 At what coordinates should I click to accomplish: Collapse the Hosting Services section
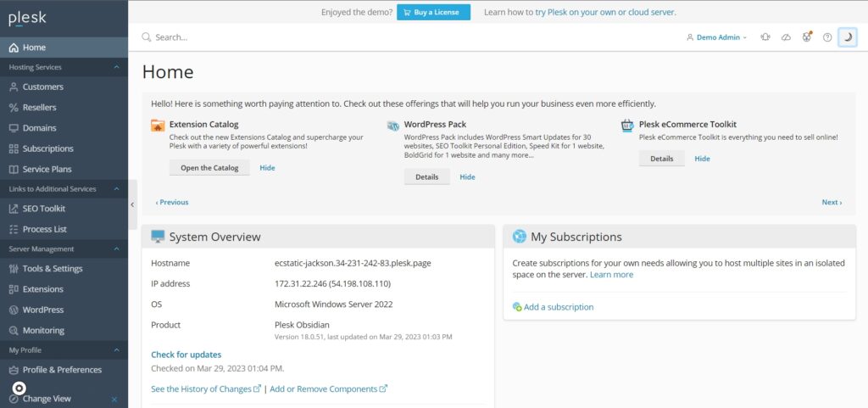click(116, 67)
